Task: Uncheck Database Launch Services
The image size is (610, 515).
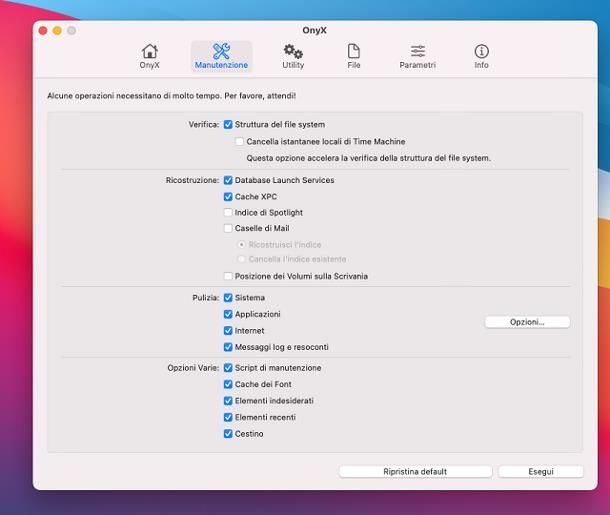Action: coord(228,180)
